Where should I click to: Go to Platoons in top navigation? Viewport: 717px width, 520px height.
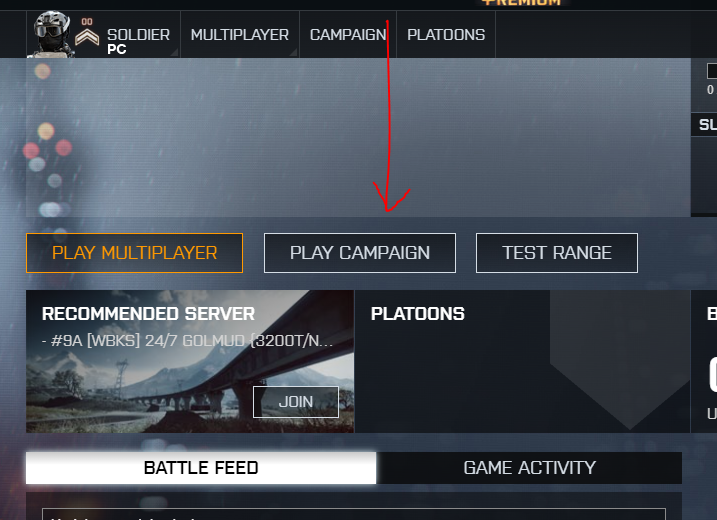(446, 35)
